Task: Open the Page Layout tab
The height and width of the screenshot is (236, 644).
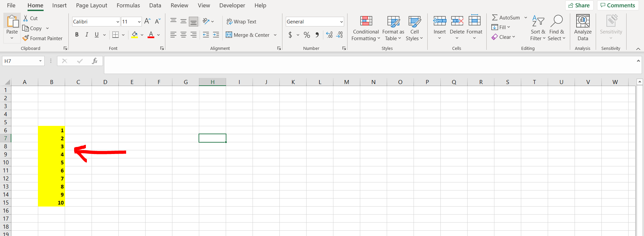Action: [92, 5]
